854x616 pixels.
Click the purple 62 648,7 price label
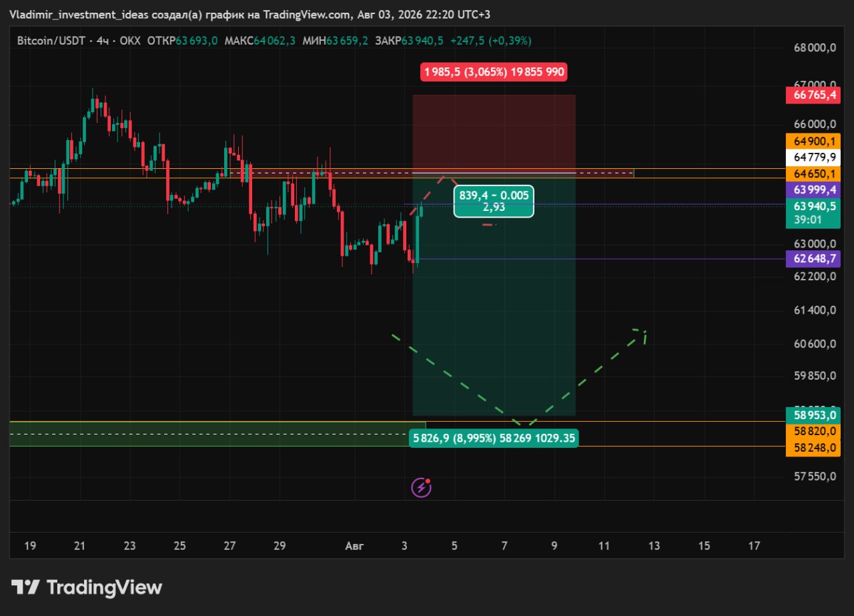(x=814, y=259)
